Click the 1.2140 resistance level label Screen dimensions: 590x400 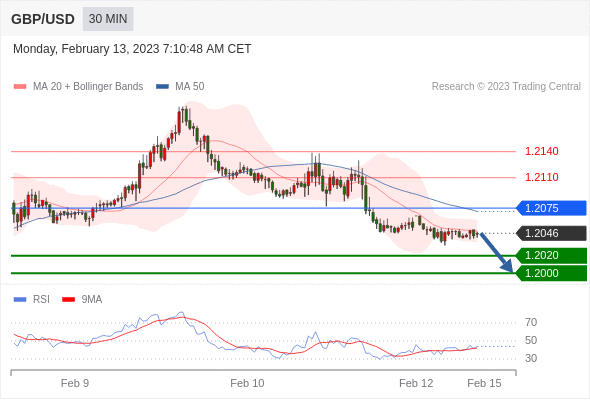point(541,151)
